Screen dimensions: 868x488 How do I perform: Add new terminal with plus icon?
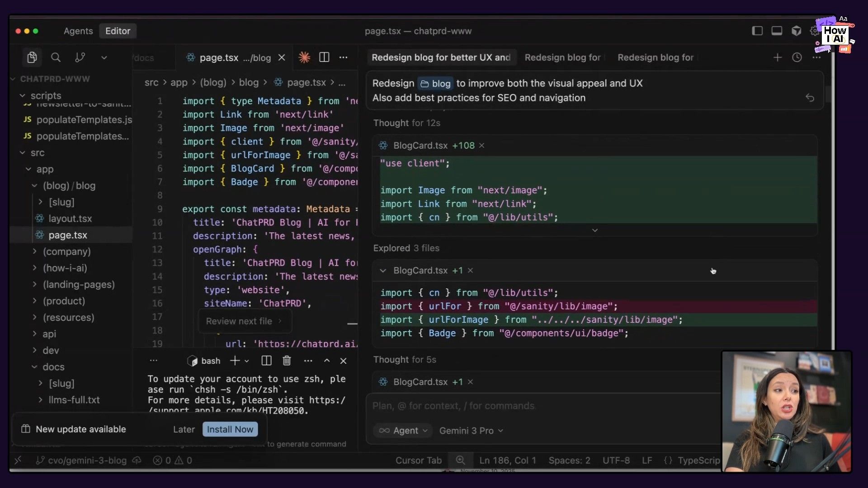(235, 361)
